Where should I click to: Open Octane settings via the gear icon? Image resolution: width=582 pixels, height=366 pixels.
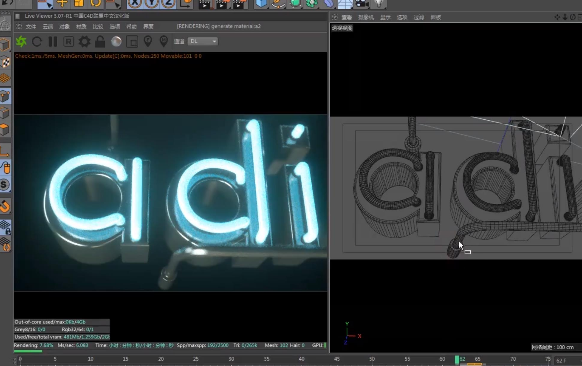point(84,41)
